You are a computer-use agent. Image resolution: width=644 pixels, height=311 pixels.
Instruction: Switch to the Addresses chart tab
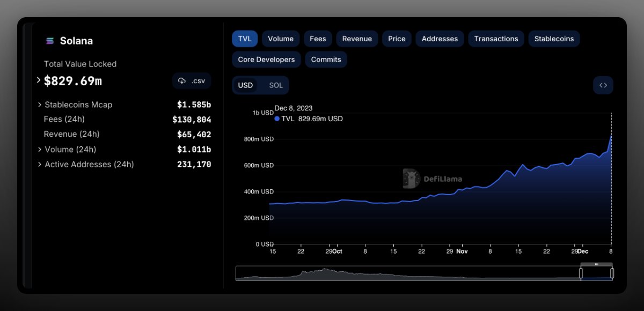[440, 39]
